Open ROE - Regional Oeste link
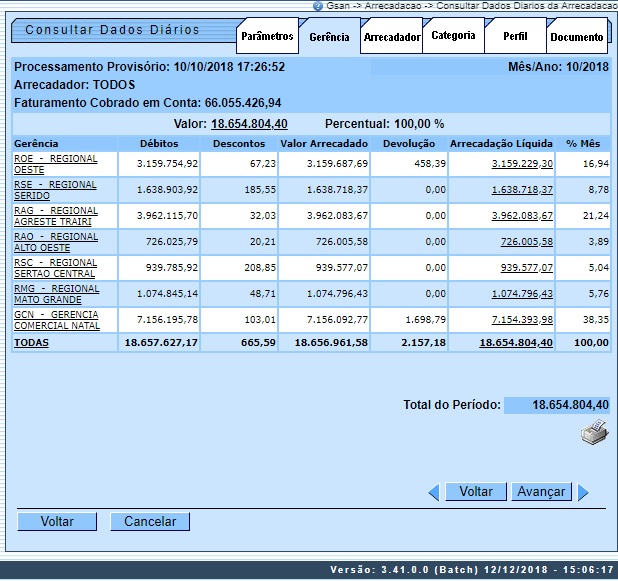Viewport: 618px width, 581px height. [55, 163]
